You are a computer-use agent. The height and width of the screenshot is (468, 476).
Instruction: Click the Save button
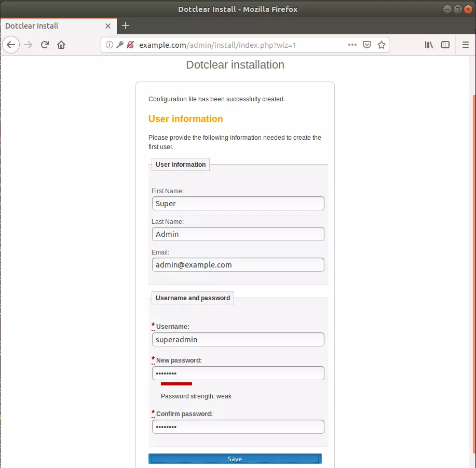(235, 459)
